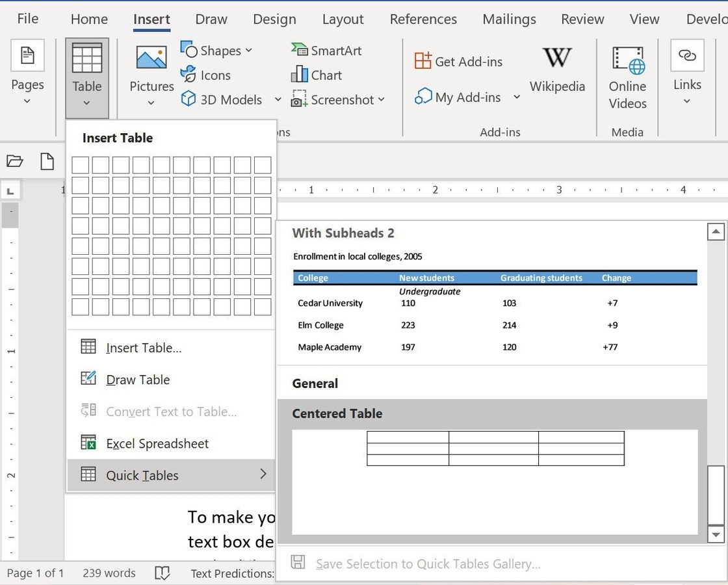This screenshot has height=585, width=728.
Task: Open the Icons library
Action: 205,75
